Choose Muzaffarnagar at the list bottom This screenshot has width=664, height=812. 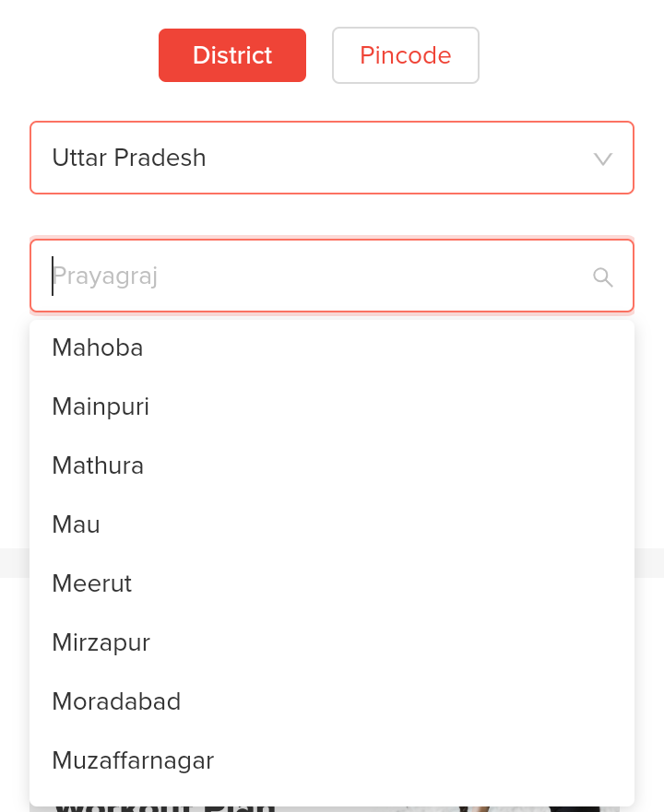[x=133, y=760]
